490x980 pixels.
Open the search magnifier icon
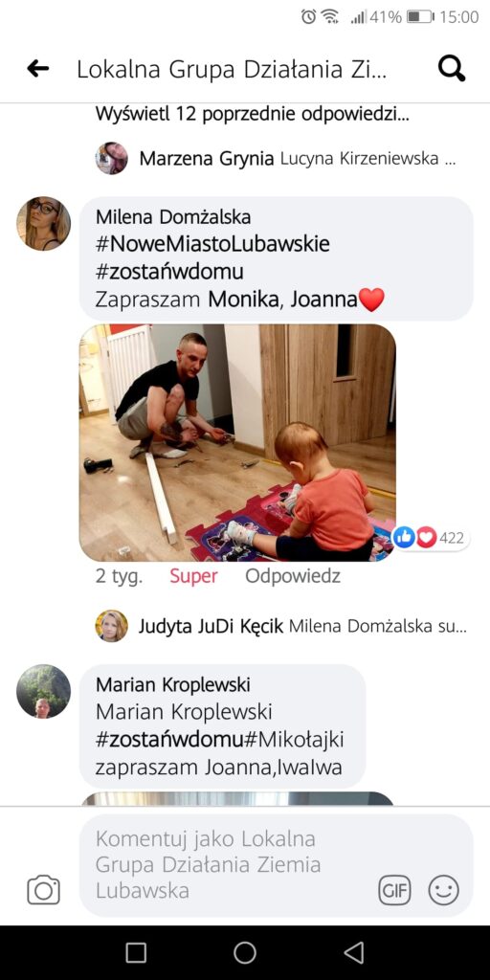click(452, 68)
